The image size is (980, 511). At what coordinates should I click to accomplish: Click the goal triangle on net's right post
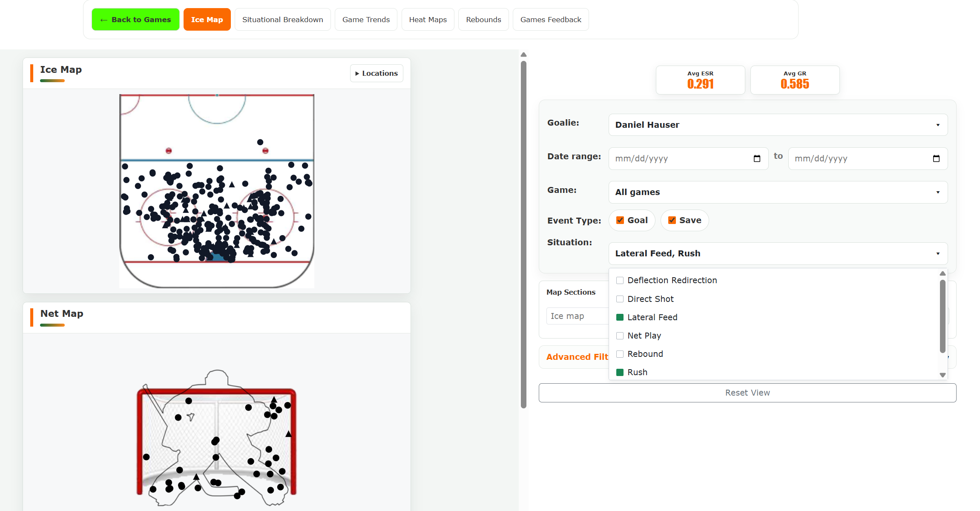[x=288, y=433]
